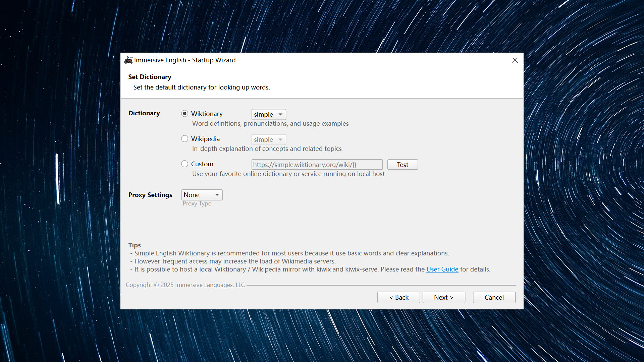Click the Set Dictionary heading
The width and height of the screenshot is (644, 362).
point(150,77)
